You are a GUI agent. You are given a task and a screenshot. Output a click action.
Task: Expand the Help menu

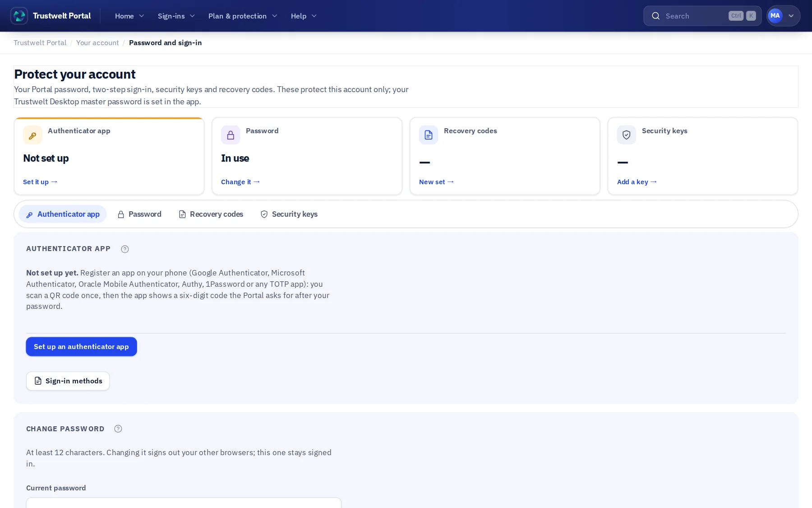click(304, 16)
